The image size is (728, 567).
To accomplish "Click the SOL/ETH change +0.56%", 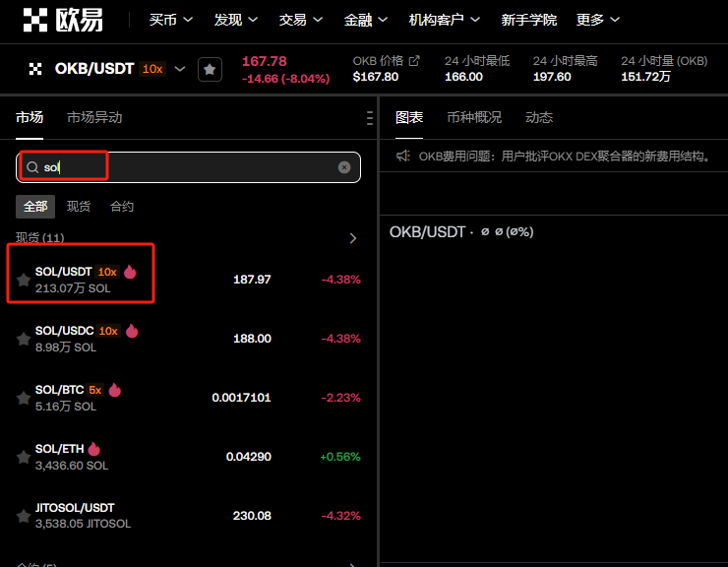I will [340, 457].
